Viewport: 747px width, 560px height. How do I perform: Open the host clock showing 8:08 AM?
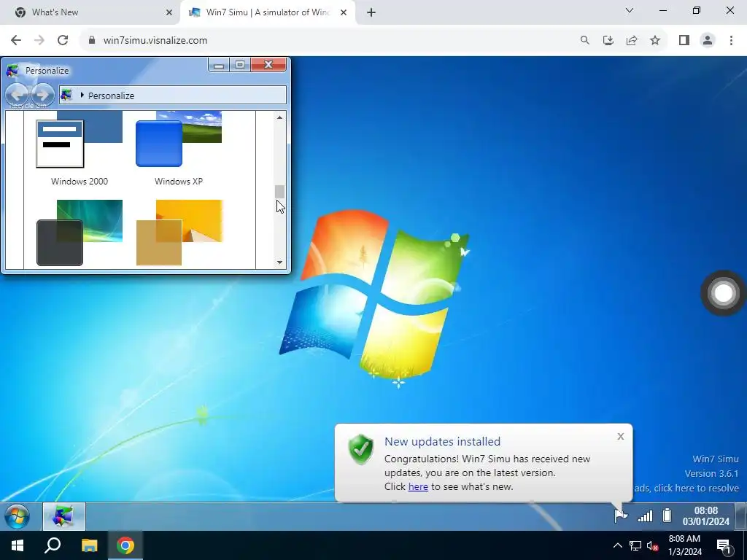tap(684, 545)
